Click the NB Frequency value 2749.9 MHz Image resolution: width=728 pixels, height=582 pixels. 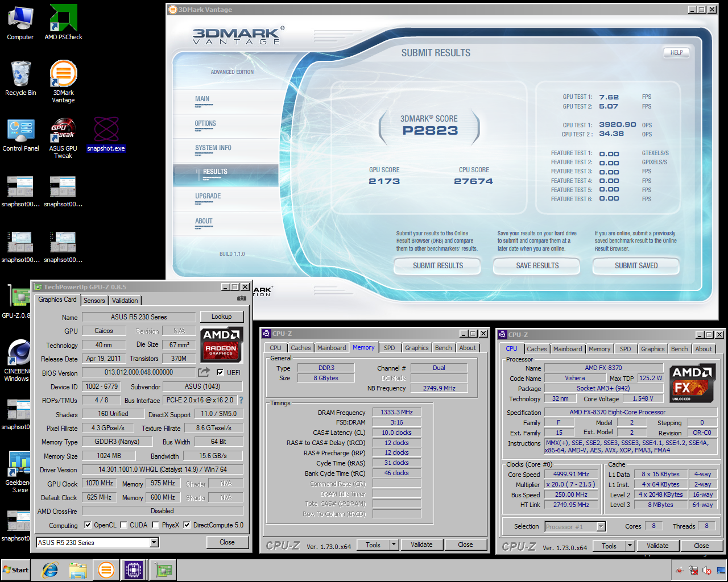439,388
